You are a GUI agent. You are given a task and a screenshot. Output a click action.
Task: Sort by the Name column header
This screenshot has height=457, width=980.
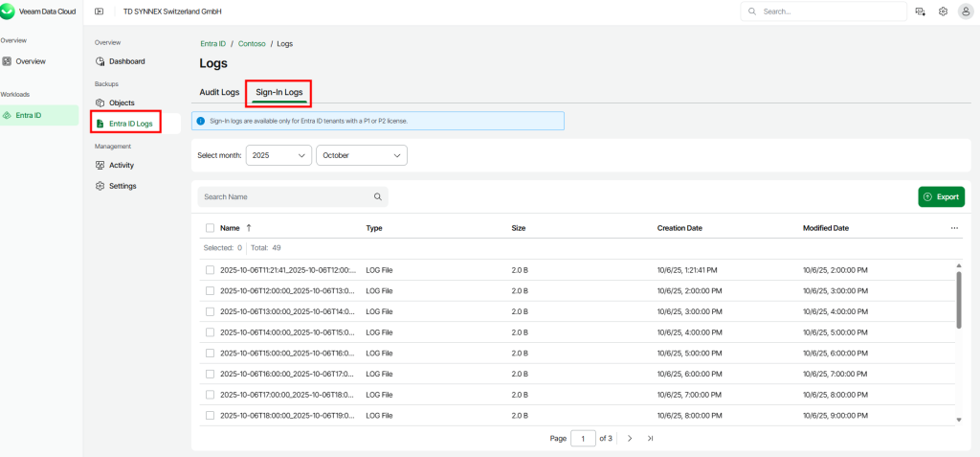(230, 228)
